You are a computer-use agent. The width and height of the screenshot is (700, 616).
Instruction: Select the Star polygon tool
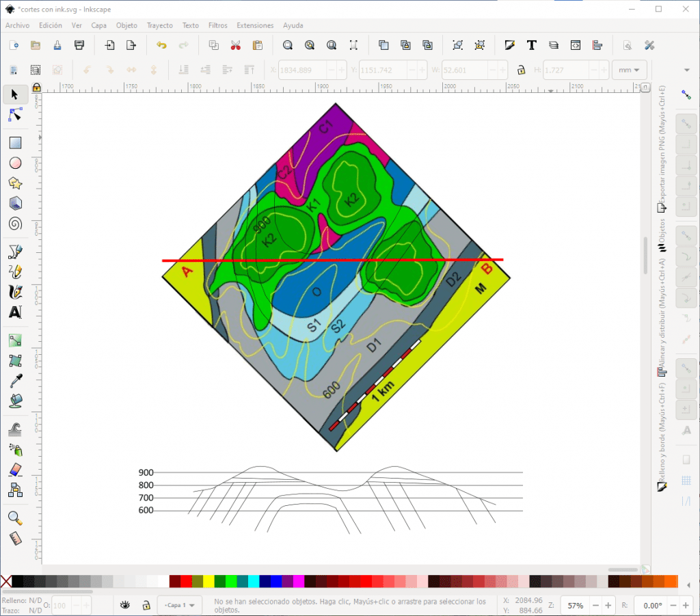point(15,183)
